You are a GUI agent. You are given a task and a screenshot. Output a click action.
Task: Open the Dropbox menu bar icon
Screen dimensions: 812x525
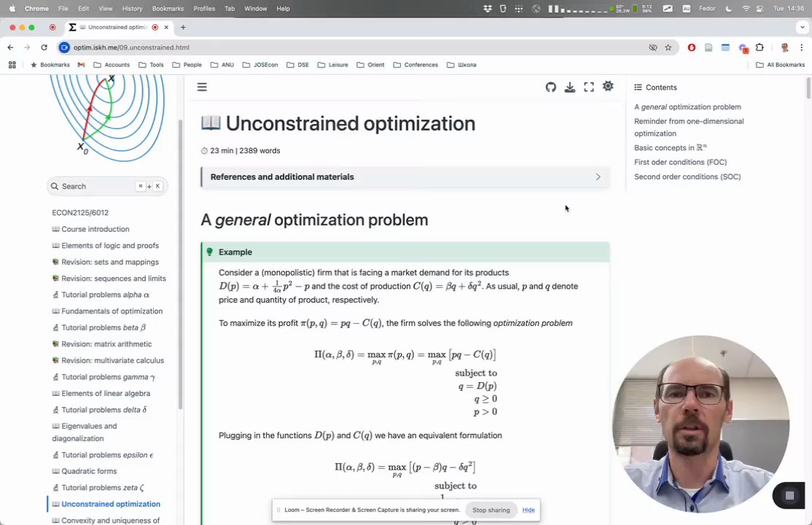[488, 8]
